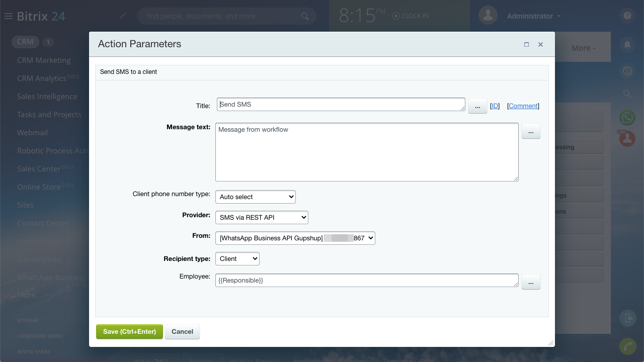This screenshot has height=362, width=644.
Task: Select Tasks and Projects menu item
Action: tap(49, 114)
